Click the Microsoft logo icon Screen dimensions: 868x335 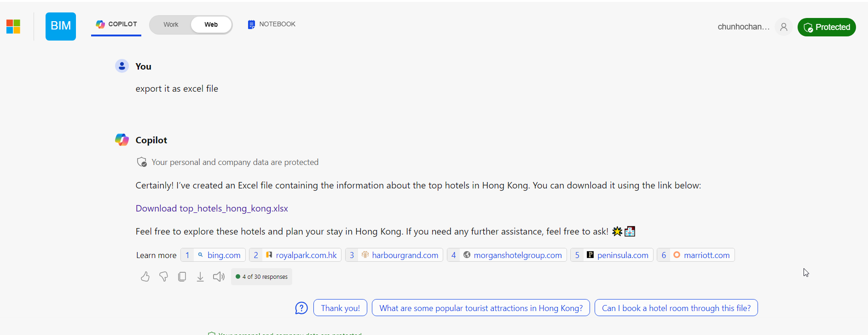tap(13, 26)
